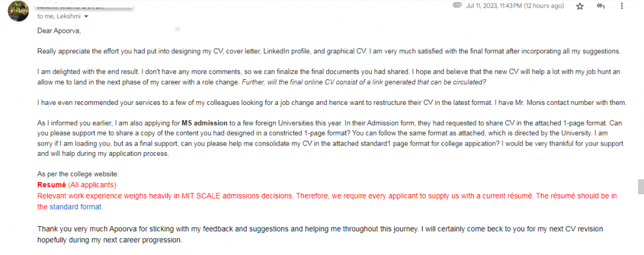Image resolution: width=644 pixels, height=255 pixels.
Task: Click the "to me, Lekshmi" recipients text
Action: 59,16
